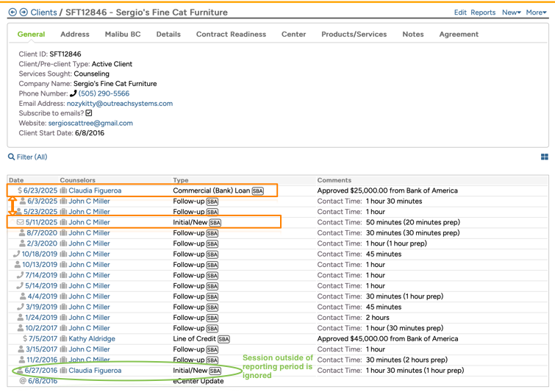
Task: Toggle the Subscribe to emails checkbox
Action: pos(89,113)
